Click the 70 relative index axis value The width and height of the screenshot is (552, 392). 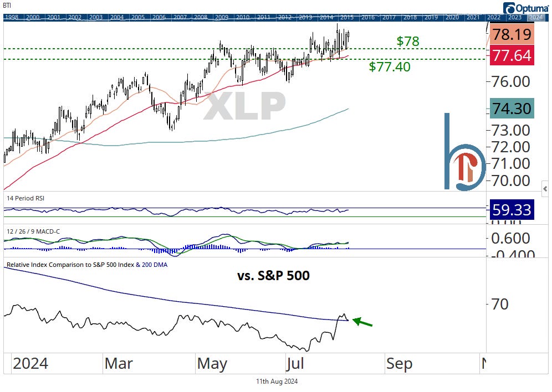pos(499,304)
